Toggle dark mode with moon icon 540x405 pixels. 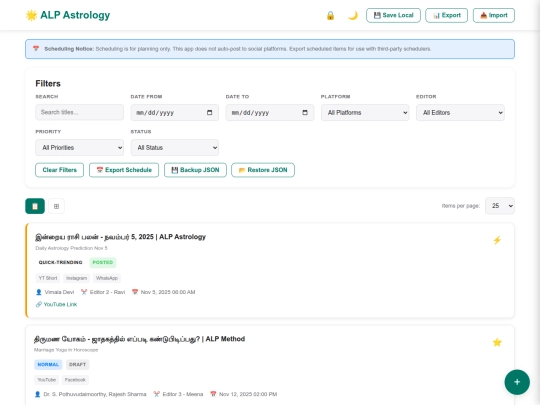[353, 15]
